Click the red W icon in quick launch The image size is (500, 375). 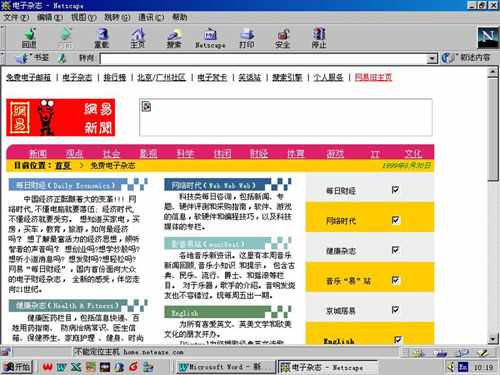point(48,367)
